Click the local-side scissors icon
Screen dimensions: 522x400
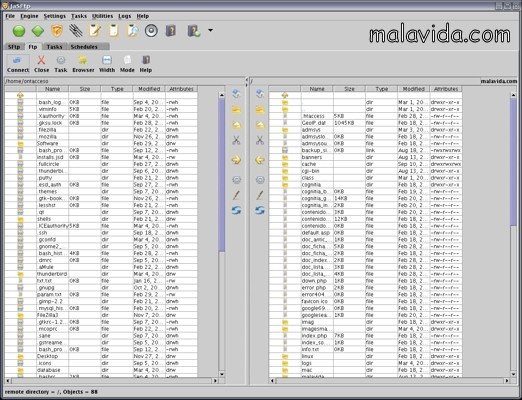click(x=236, y=140)
